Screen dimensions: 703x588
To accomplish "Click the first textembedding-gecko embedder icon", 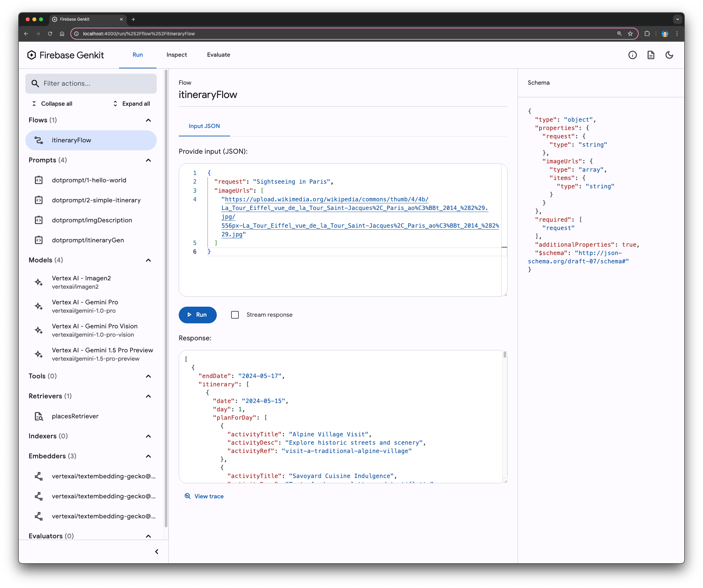I will tap(39, 476).
